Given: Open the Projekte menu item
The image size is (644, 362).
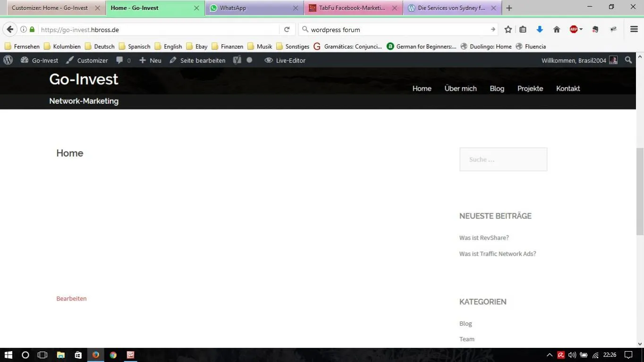Looking at the screenshot, I should [x=530, y=88].
